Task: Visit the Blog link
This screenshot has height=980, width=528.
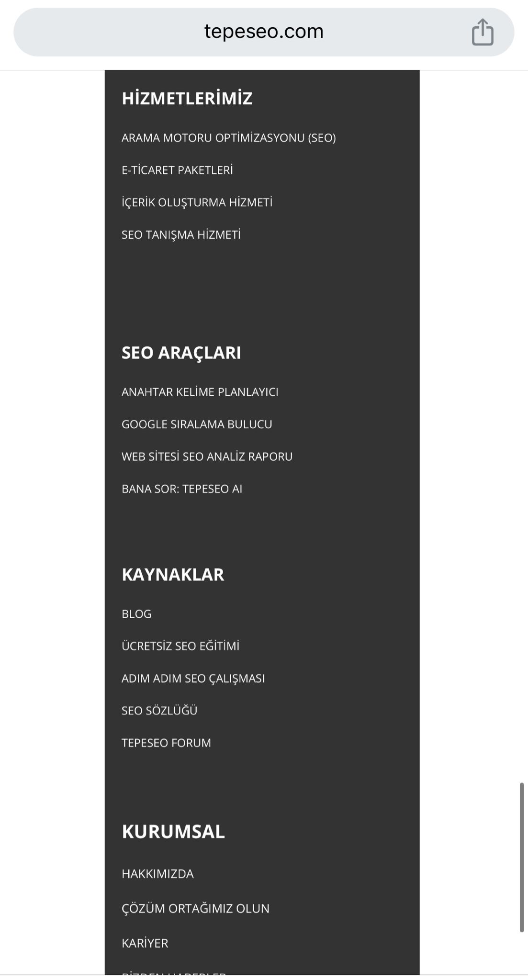Action: point(136,614)
